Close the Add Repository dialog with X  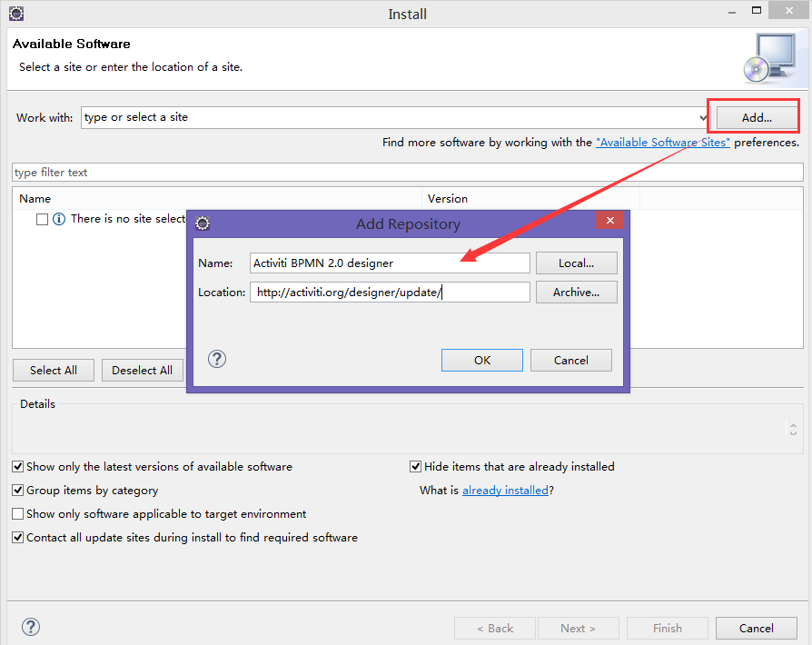point(609,221)
